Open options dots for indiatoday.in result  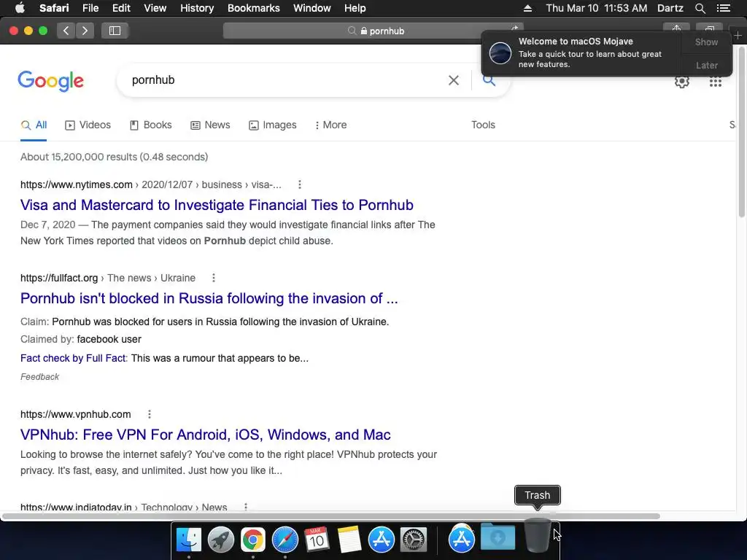[246, 507]
